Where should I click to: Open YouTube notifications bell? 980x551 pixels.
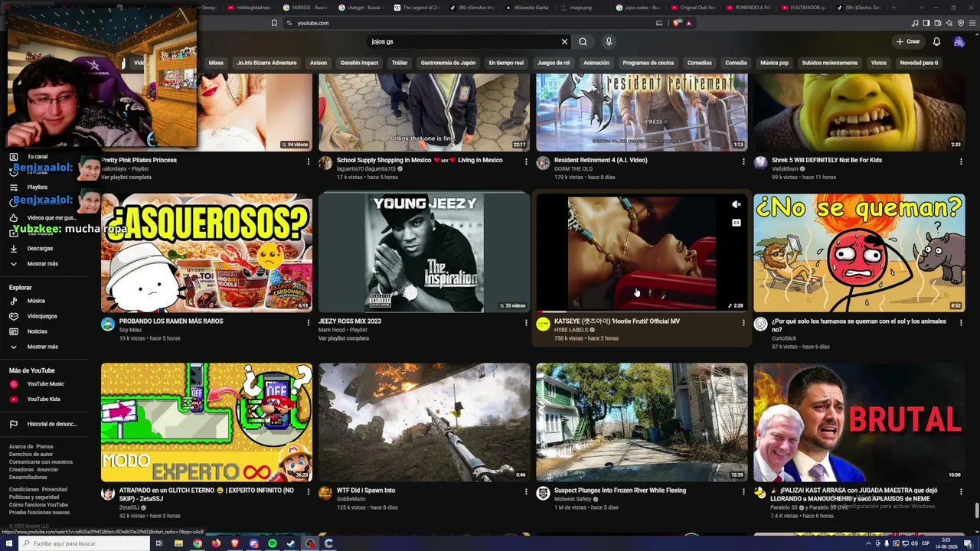click(x=936, y=41)
